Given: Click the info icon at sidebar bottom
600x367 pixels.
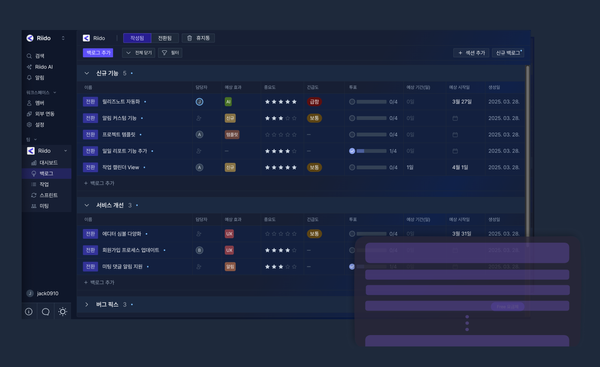Looking at the screenshot, I should tap(29, 312).
